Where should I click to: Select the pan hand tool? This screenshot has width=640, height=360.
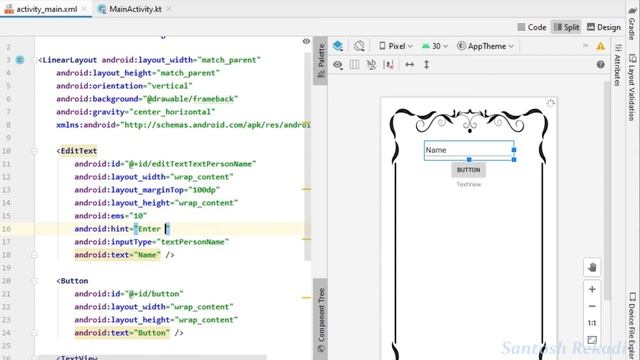click(592, 268)
